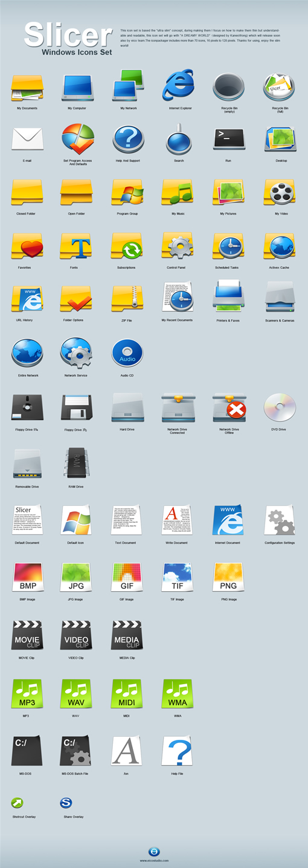Click the ZIP File folder icon
Viewport: 308px width, 868px height.
tap(127, 298)
